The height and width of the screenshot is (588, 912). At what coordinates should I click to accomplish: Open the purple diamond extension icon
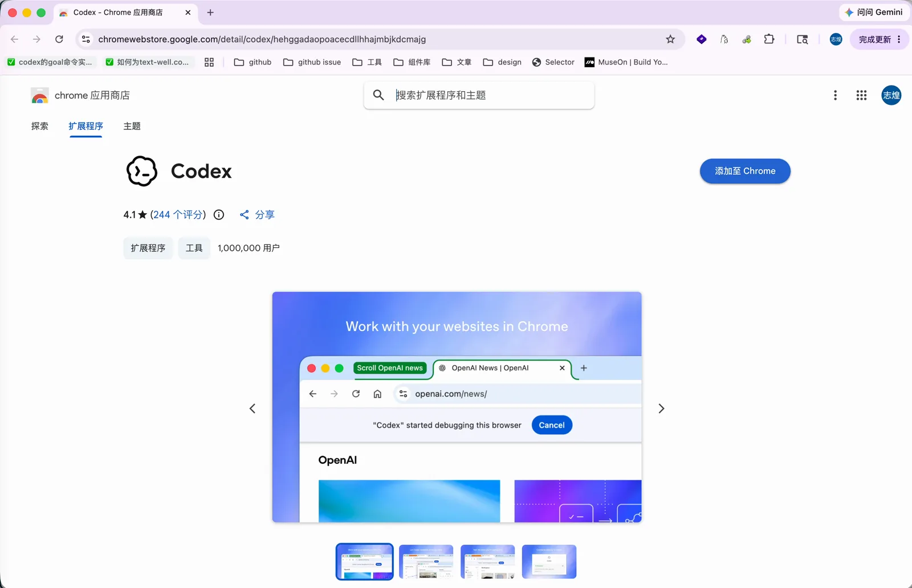point(702,39)
